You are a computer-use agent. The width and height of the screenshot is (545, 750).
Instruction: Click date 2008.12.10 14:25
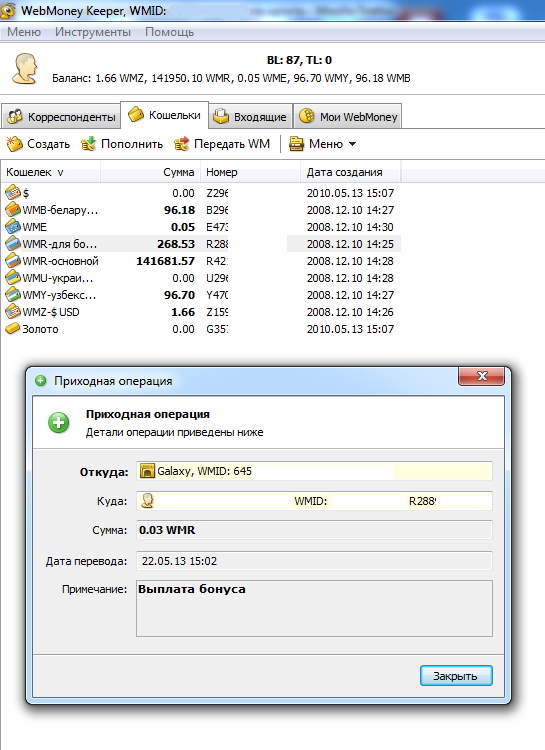350,244
